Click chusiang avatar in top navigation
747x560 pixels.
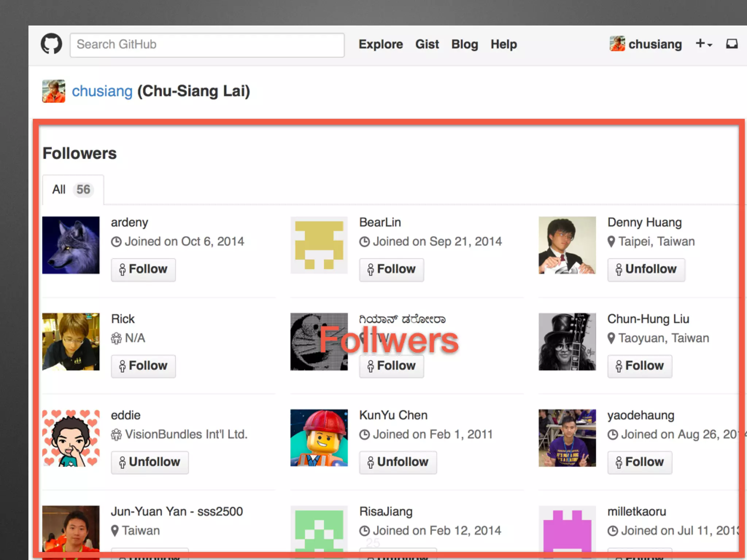[x=617, y=44]
